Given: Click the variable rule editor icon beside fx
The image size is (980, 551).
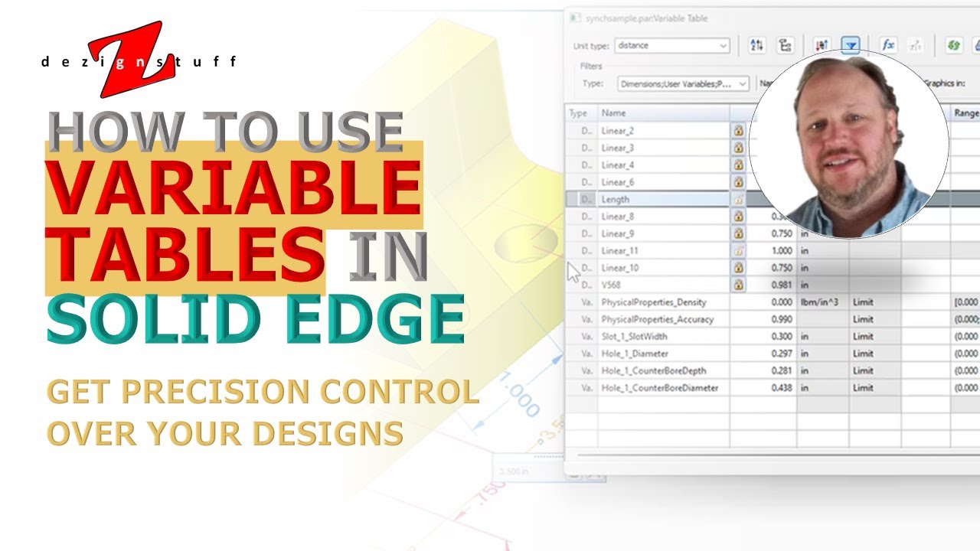Looking at the screenshot, I should click(915, 45).
